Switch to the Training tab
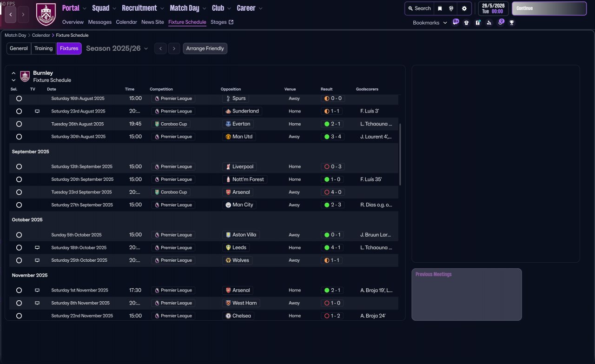The width and height of the screenshot is (595, 364). (44, 48)
